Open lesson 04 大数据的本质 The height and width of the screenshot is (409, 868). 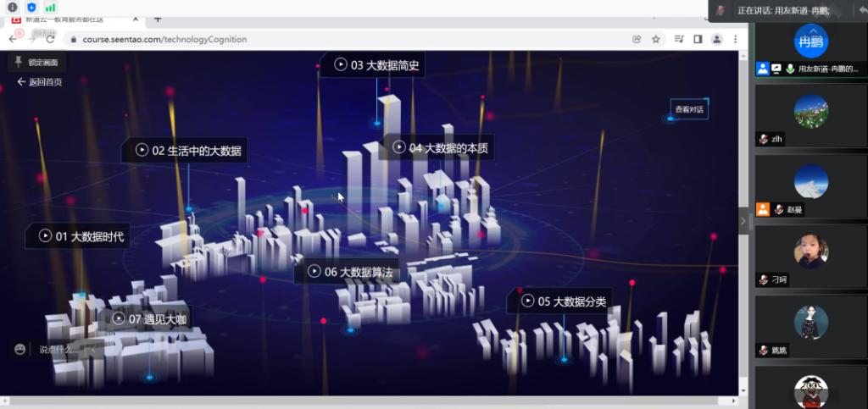coord(439,148)
